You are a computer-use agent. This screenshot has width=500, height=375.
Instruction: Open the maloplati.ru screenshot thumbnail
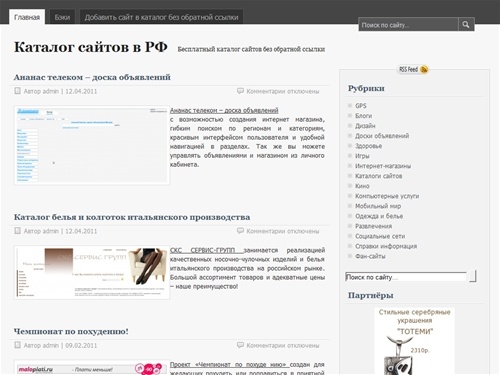pos(92,368)
